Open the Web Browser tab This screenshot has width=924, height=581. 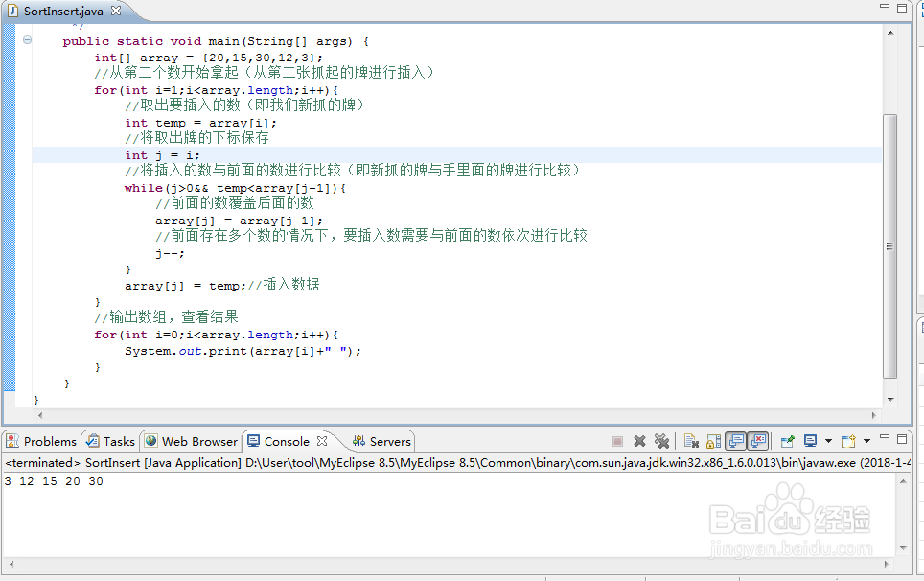click(x=199, y=441)
